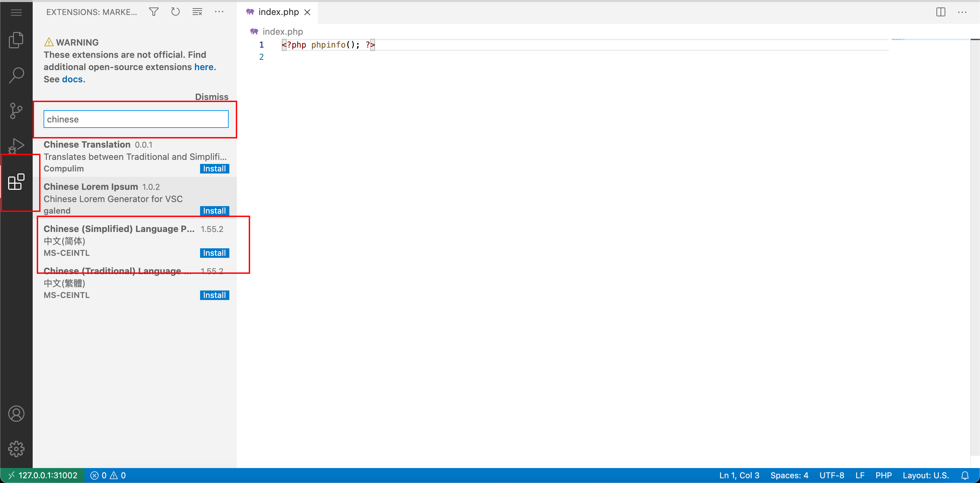Open the Accounts icon
This screenshot has width=980, height=483.
pyautogui.click(x=16, y=413)
